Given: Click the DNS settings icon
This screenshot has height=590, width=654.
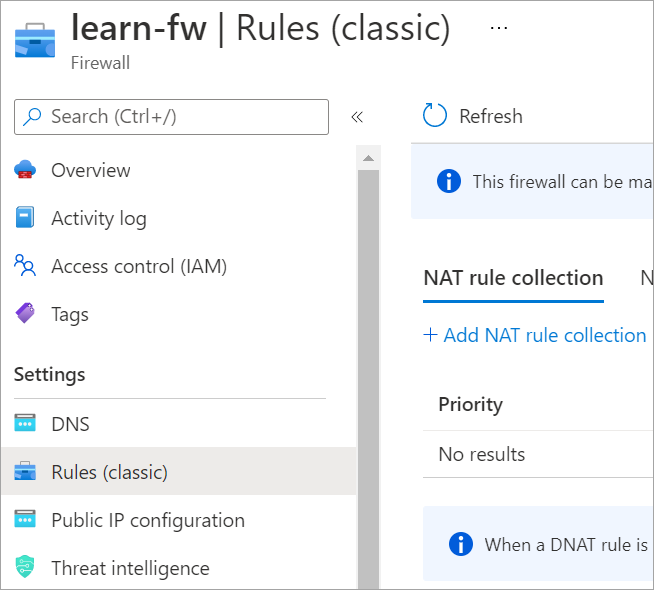Looking at the screenshot, I should tap(25, 423).
